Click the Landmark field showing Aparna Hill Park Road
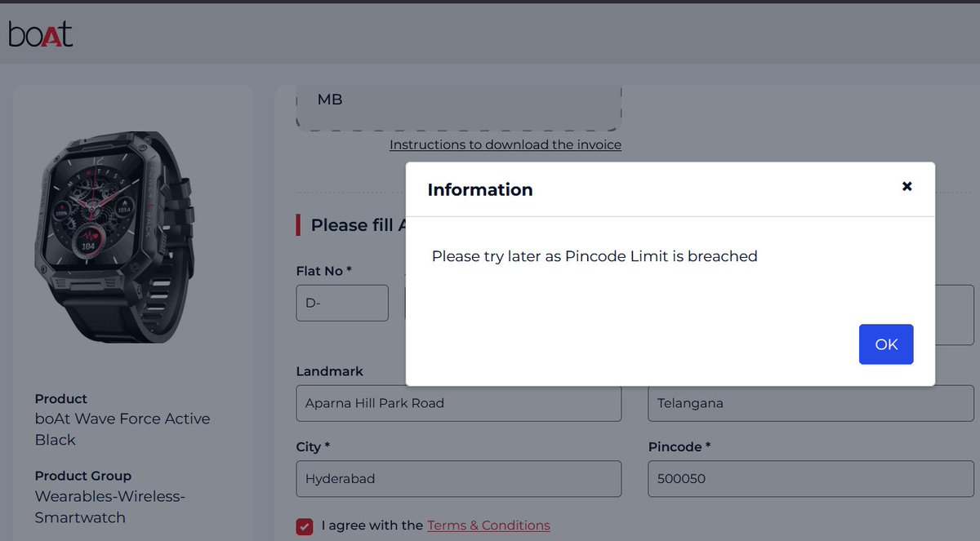The width and height of the screenshot is (980, 541). [x=459, y=403]
